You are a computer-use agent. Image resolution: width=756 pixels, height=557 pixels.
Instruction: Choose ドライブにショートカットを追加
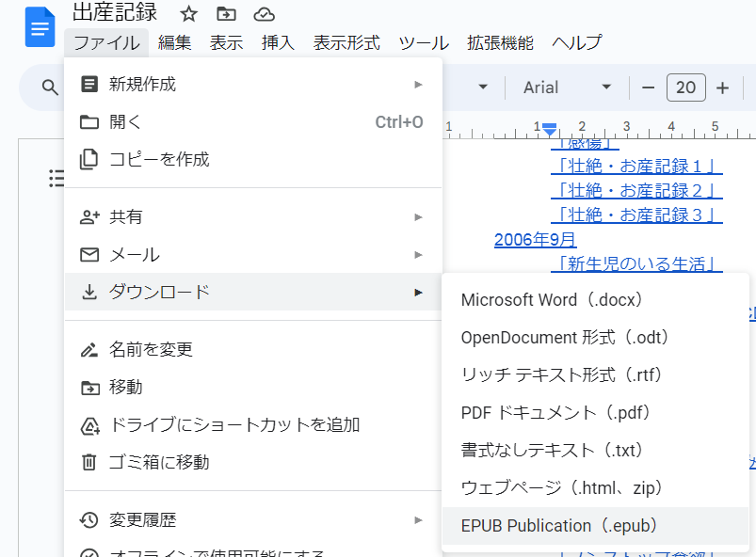pos(253,425)
